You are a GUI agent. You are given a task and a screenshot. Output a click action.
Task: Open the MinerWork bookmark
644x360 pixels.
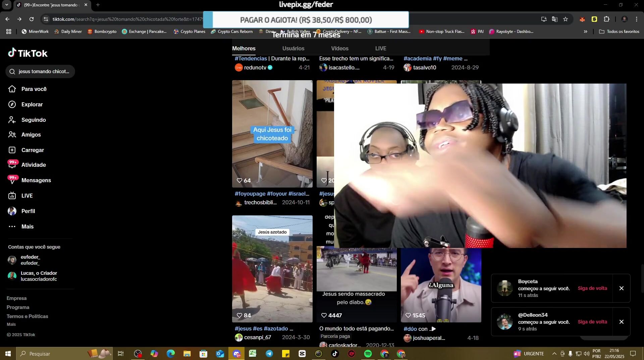click(x=35, y=32)
